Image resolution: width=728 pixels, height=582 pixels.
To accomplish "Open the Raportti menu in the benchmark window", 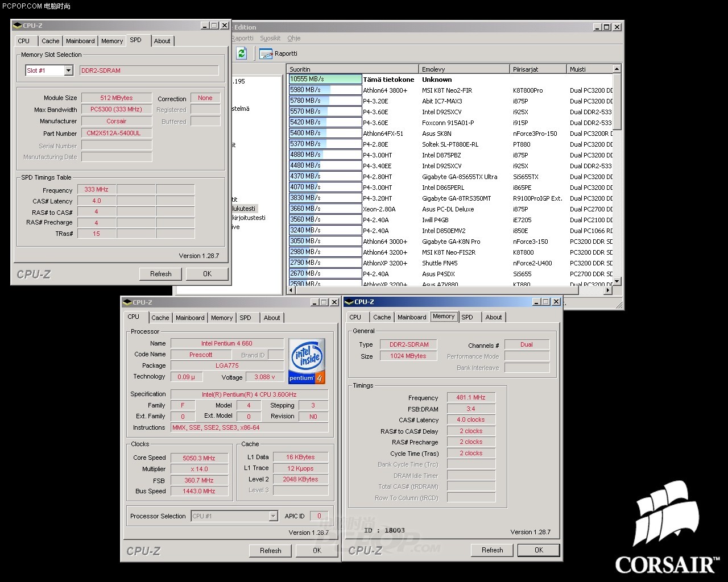I will [x=243, y=38].
